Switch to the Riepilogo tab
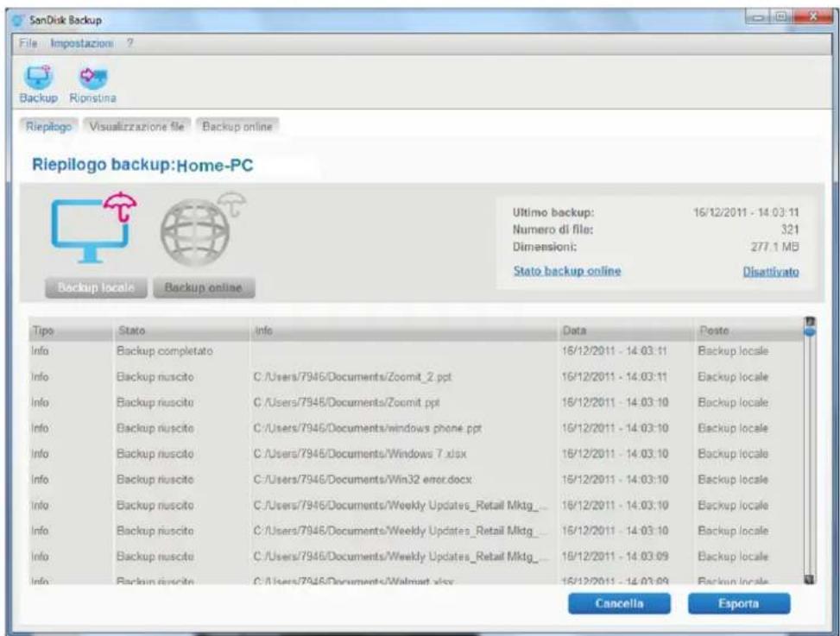This screenshot has width=840, height=636. (48, 127)
